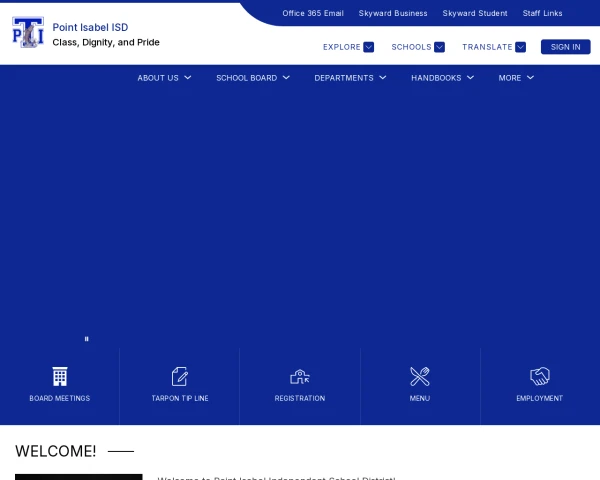Open the Employment handshake icon
The height and width of the screenshot is (480, 600).
[x=540, y=376]
